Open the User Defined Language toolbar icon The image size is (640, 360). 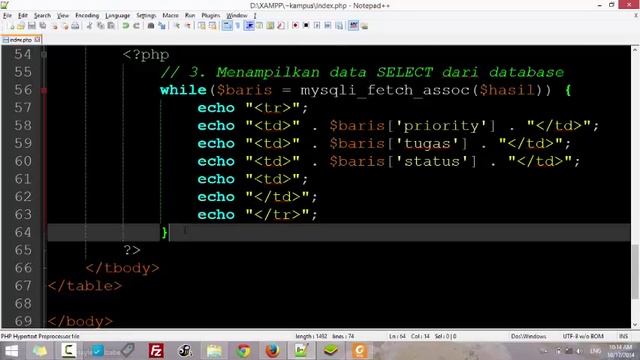click(x=260, y=26)
